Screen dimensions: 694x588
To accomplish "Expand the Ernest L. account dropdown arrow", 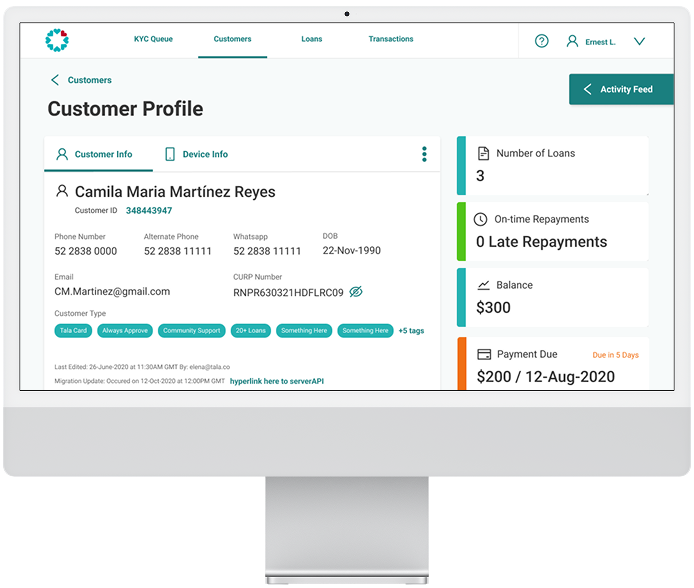I will [x=639, y=41].
